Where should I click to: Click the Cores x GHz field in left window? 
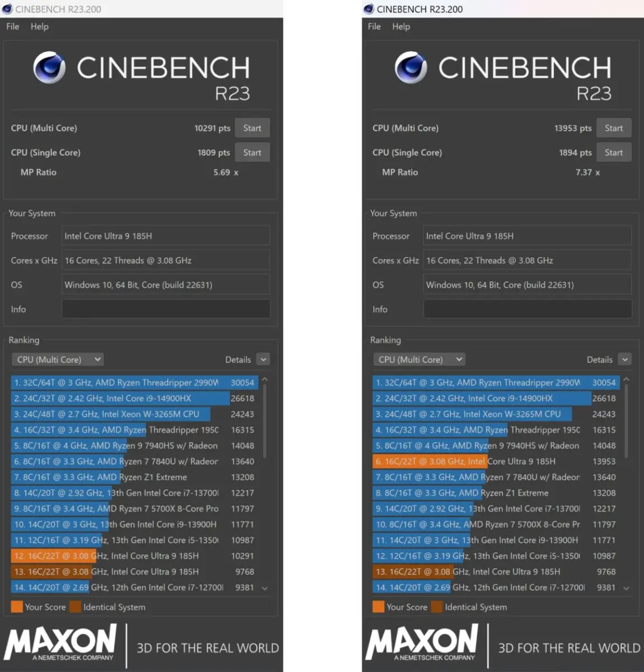(166, 260)
